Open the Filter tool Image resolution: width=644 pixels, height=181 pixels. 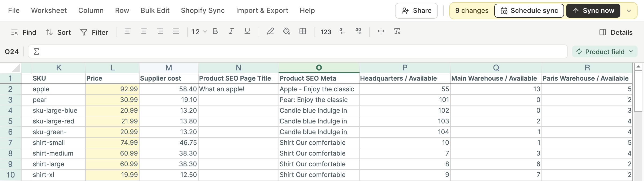point(94,32)
